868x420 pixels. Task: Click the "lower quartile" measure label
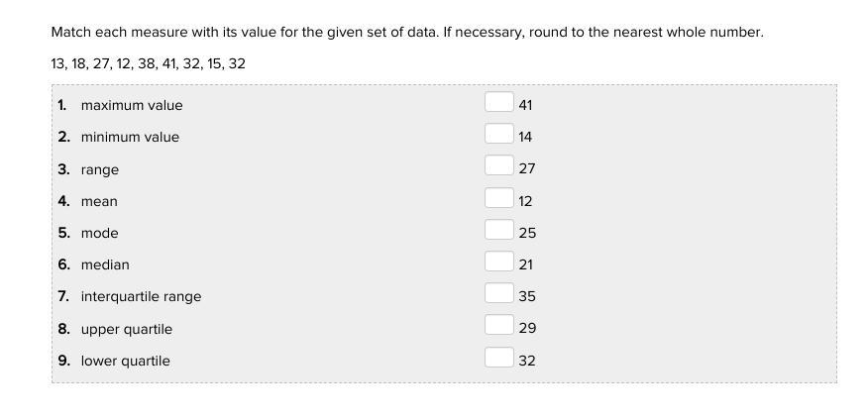pyautogui.click(x=126, y=361)
